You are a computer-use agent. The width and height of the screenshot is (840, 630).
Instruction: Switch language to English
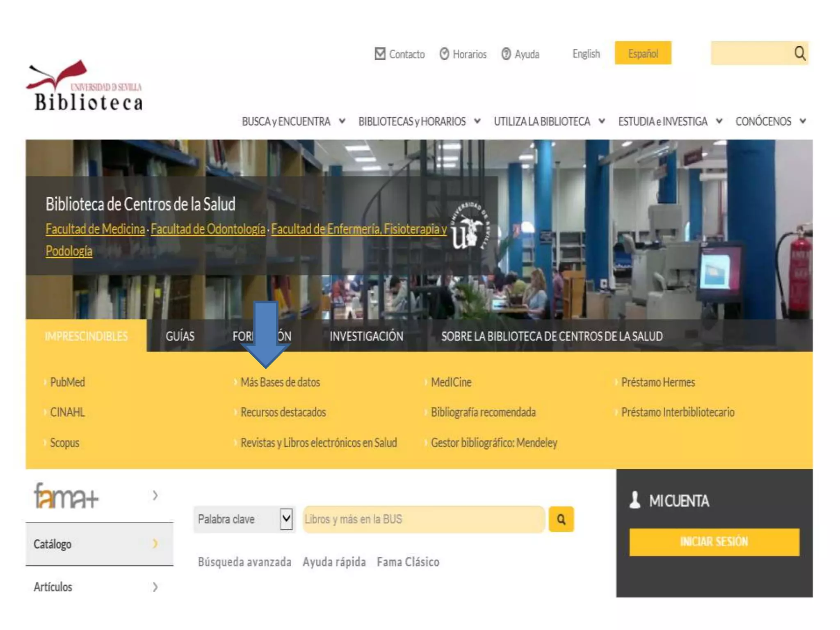click(586, 54)
